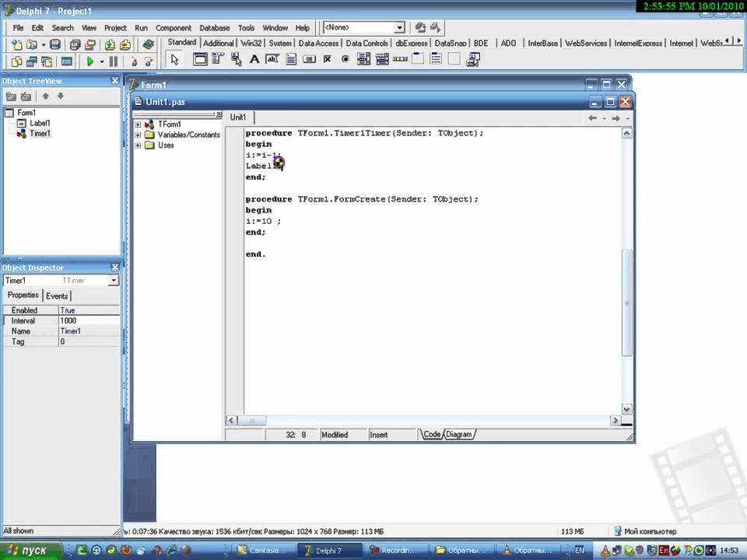Select the Button component (OK icon)
This screenshot has width=747, height=560.
coord(309,59)
